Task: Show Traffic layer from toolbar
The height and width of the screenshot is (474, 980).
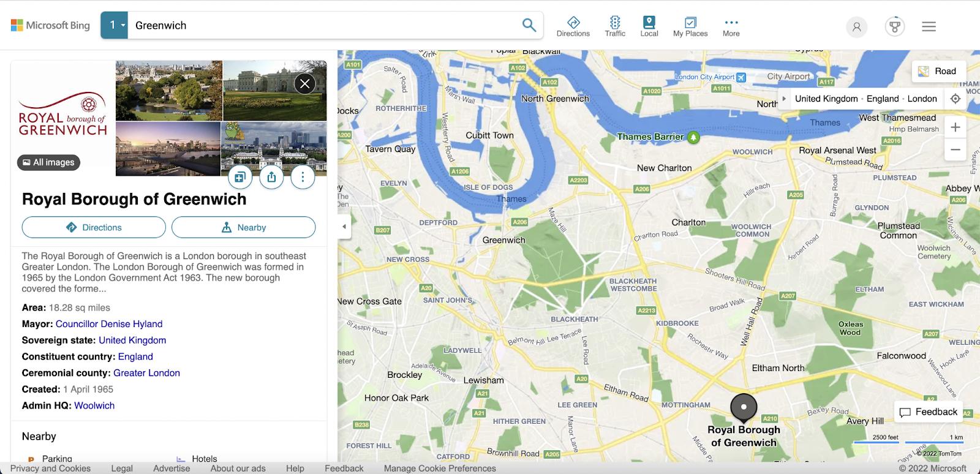Action: (615, 26)
